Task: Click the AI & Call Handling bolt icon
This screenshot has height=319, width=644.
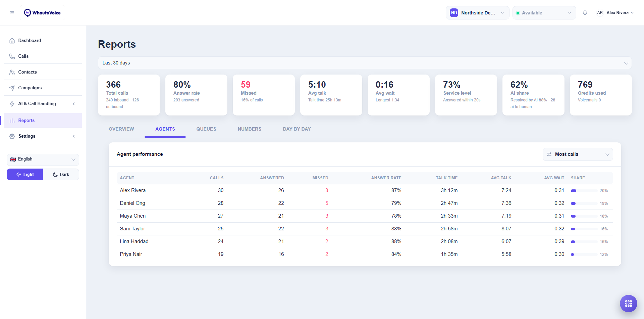Action: pos(12,104)
